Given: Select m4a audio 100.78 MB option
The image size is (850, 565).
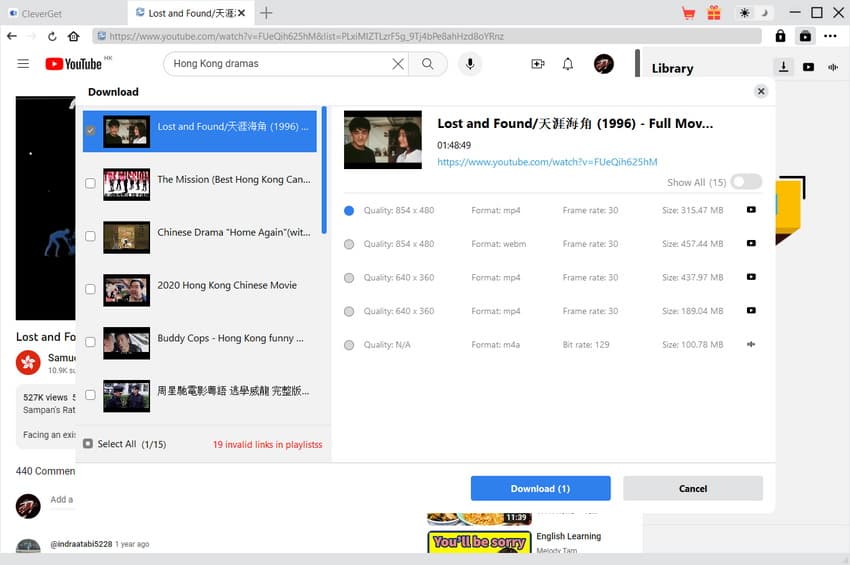Looking at the screenshot, I should click(x=349, y=345).
